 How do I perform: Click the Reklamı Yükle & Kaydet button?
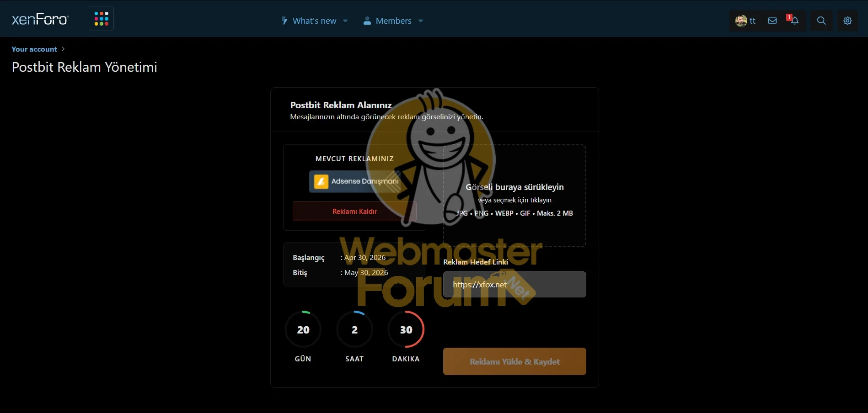tap(514, 361)
